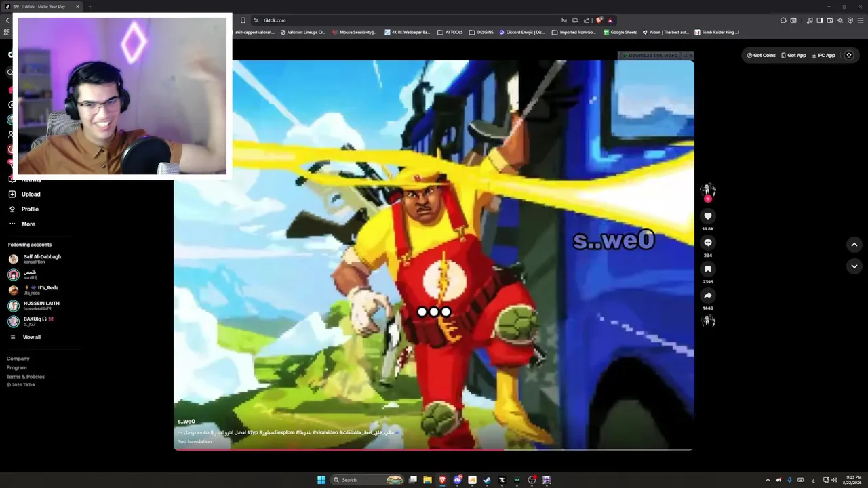Open the s..we0 username in caption
Image resolution: width=868 pixels, height=488 pixels.
click(186, 422)
